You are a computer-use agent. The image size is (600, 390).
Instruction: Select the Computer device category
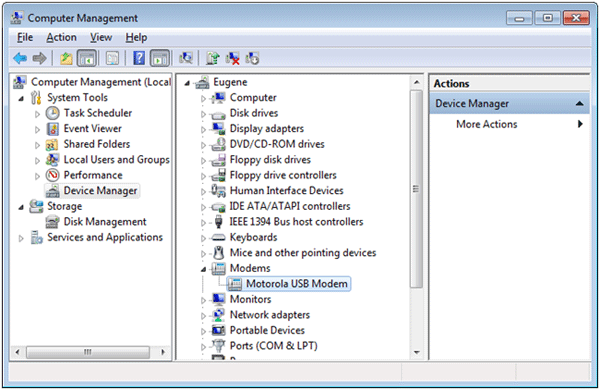tap(253, 98)
